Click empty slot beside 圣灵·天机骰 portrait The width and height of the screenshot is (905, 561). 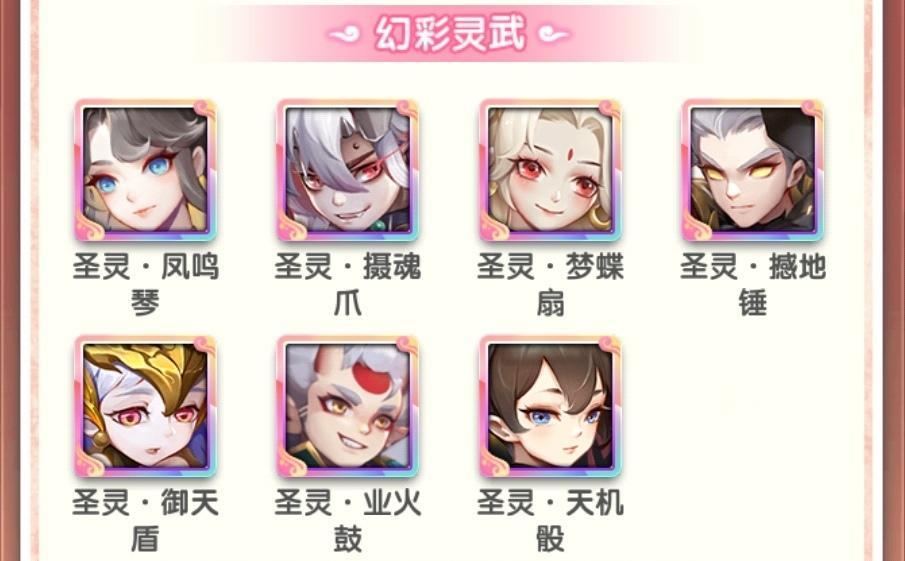pyautogui.click(x=753, y=406)
